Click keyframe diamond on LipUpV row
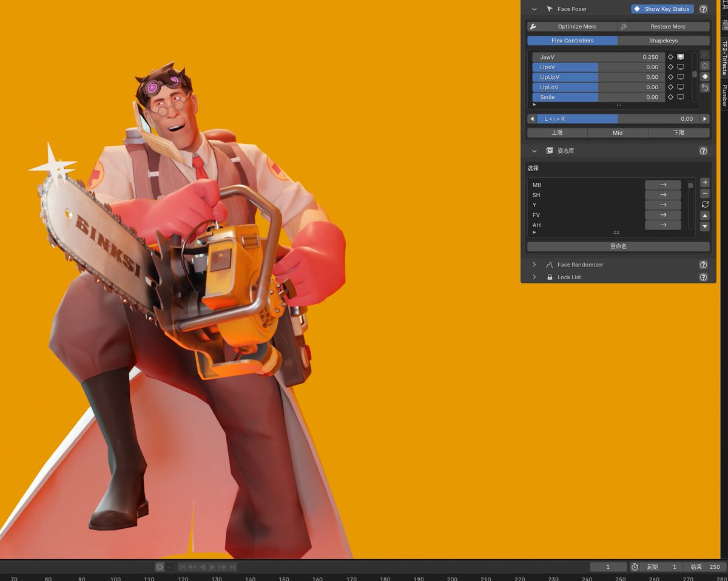 tap(670, 77)
